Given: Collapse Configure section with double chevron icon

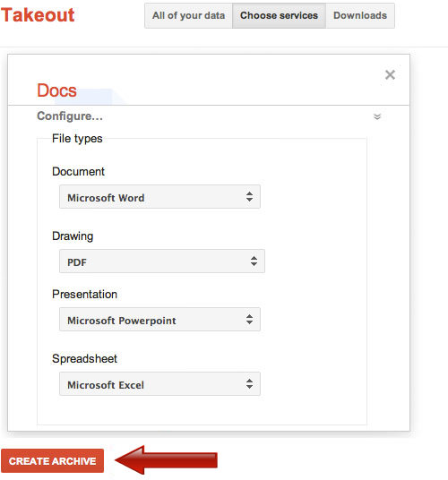Looking at the screenshot, I should (377, 116).
